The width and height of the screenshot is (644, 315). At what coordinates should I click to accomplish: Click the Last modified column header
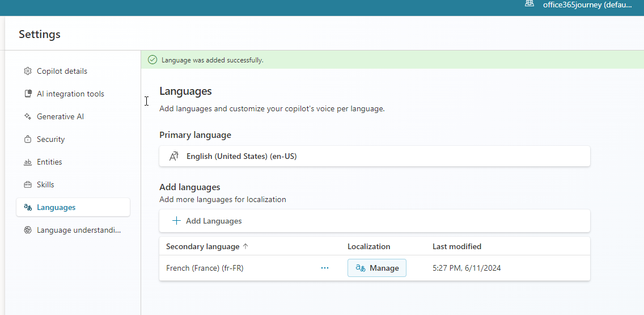pos(456,246)
